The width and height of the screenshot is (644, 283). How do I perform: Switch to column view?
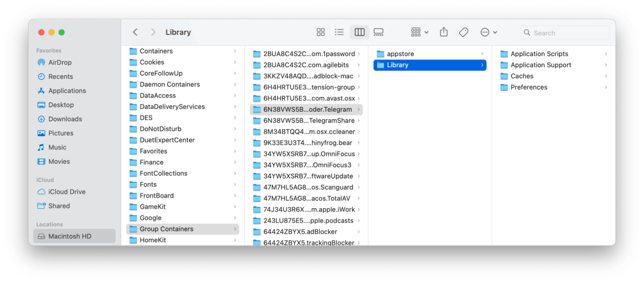360,32
